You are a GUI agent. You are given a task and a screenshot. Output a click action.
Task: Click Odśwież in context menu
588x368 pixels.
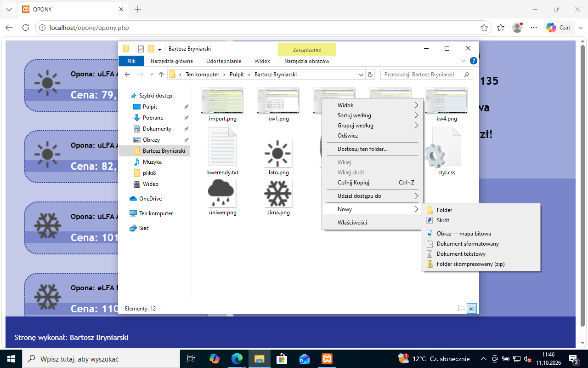372,136
